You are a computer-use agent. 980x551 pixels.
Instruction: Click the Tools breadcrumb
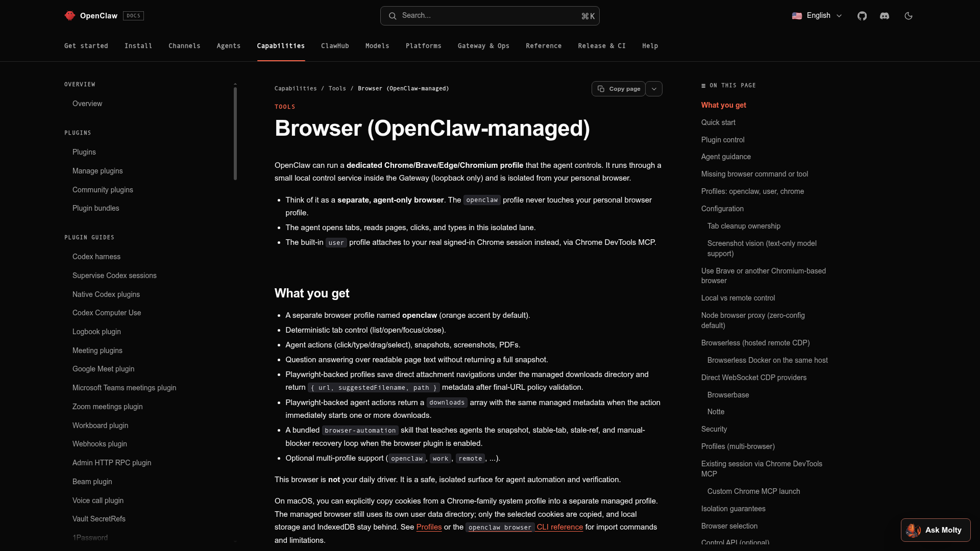coord(337,89)
